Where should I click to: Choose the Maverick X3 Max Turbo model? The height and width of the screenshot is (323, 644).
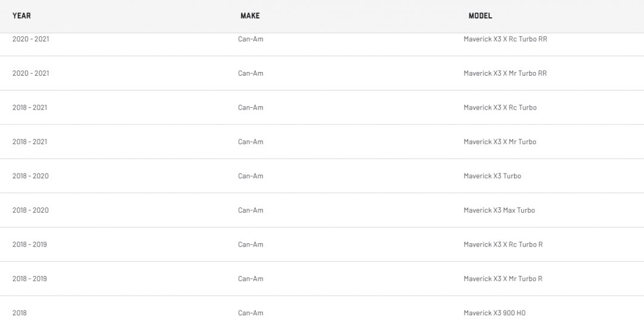(499, 210)
